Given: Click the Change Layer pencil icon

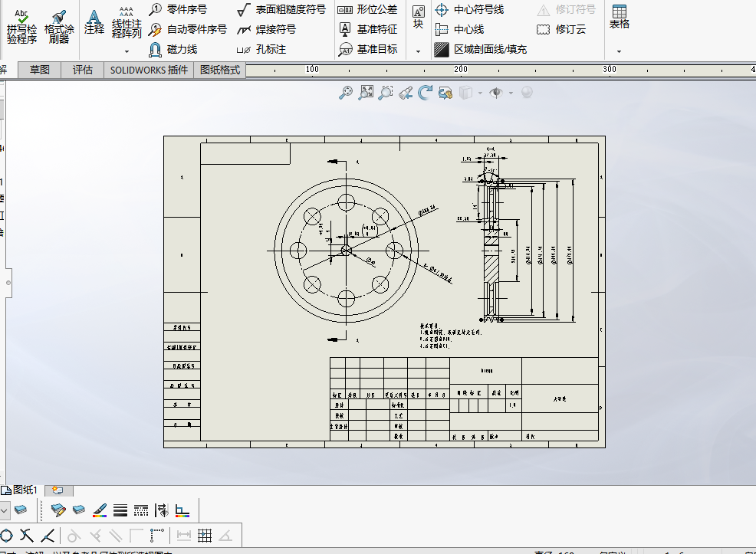Looking at the screenshot, I should coord(58,510).
